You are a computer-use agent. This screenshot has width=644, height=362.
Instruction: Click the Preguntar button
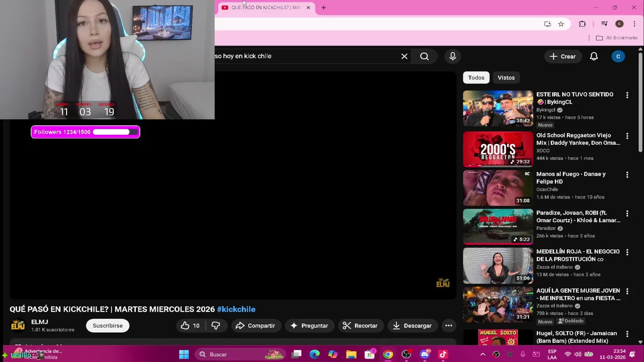coord(309,326)
